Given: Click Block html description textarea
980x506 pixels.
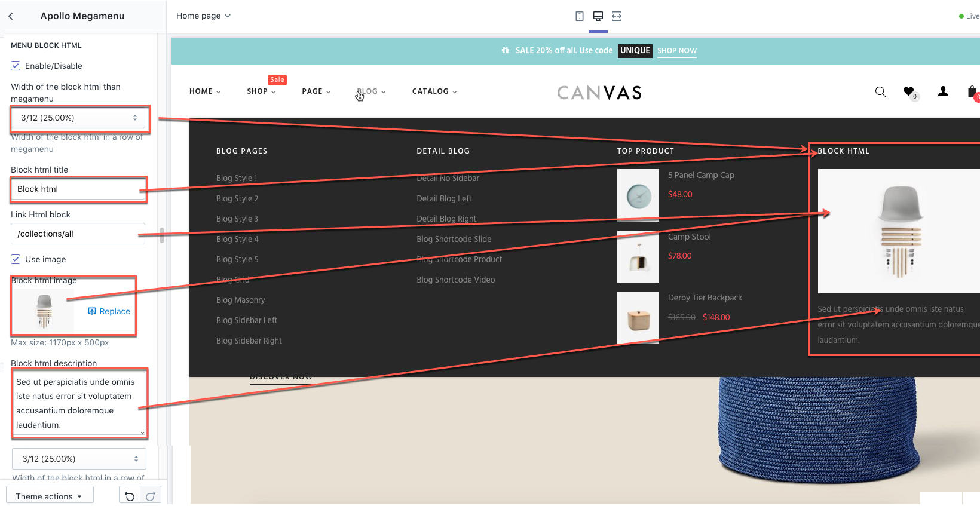Looking at the screenshot, I should point(79,403).
